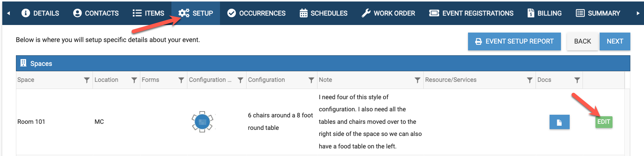The width and height of the screenshot is (644, 156).
Task: Open the Work Order tab
Action: [x=388, y=13]
